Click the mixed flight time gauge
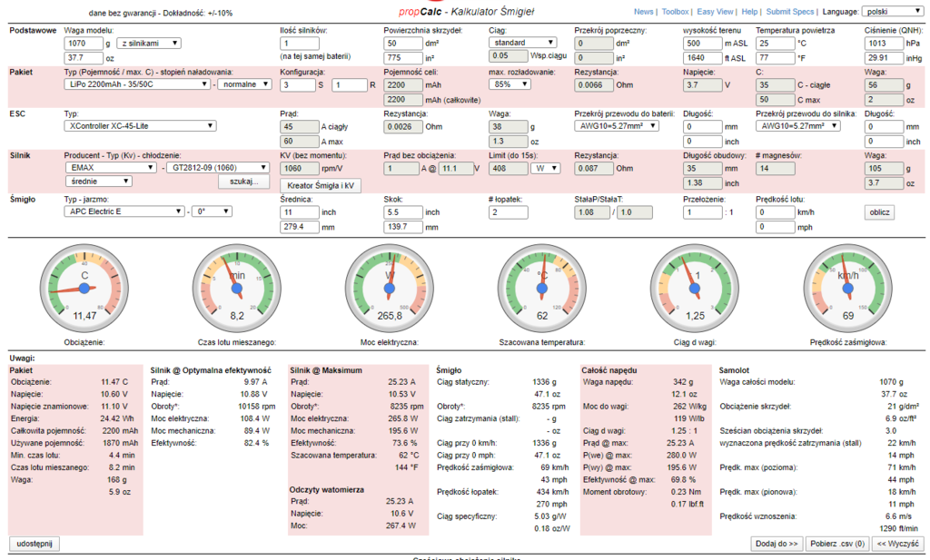The image size is (930, 560). pos(237,288)
